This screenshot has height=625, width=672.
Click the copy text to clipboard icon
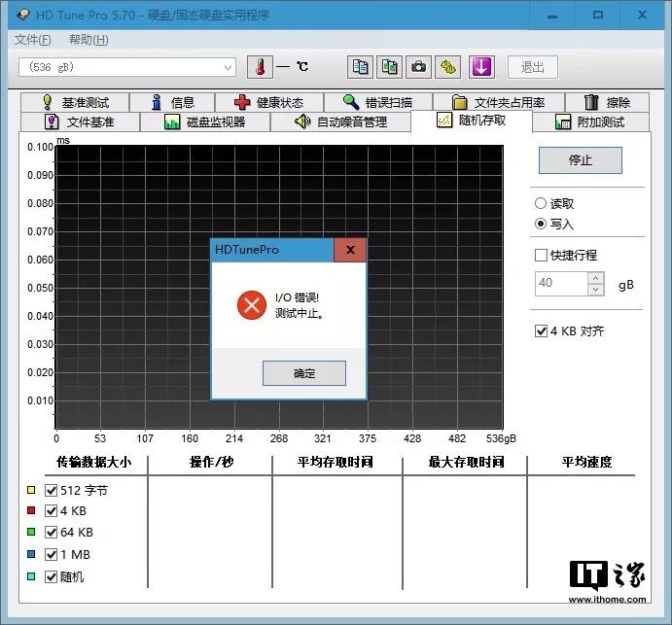point(361,67)
